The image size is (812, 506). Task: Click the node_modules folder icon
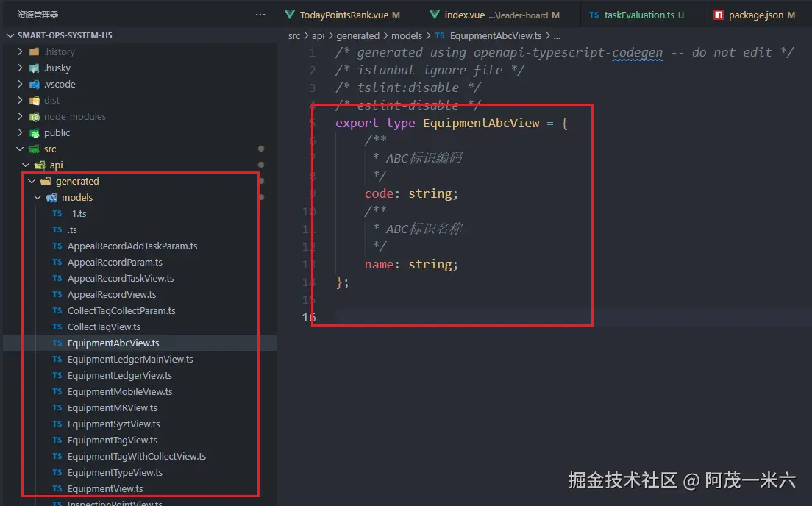[x=34, y=116]
